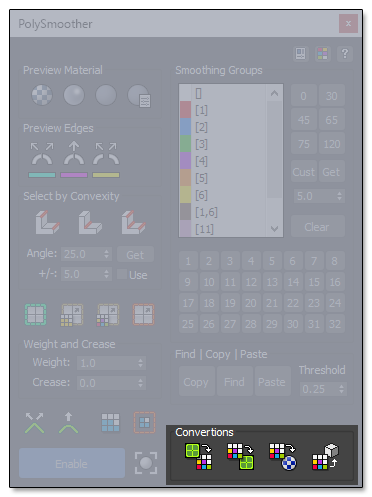Click the smoothing groups to object conversion icon
Screen dimensions: 372x497
tap(325, 456)
